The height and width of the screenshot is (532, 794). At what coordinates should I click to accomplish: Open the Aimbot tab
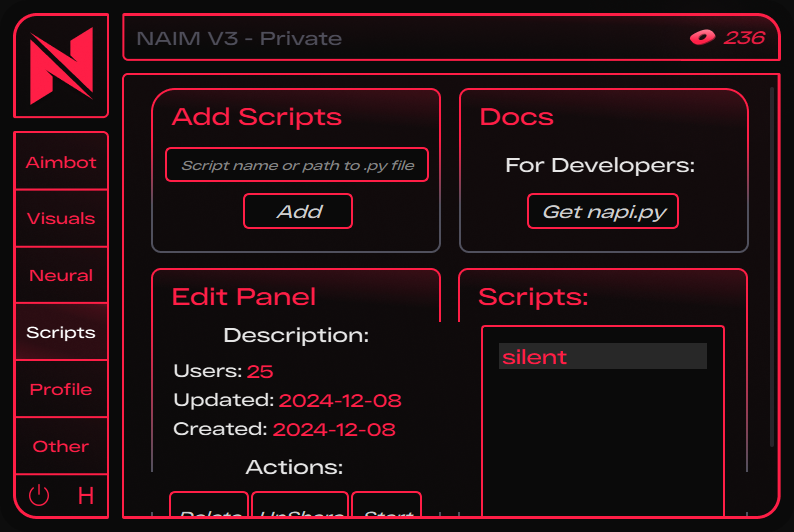(61, 162)
